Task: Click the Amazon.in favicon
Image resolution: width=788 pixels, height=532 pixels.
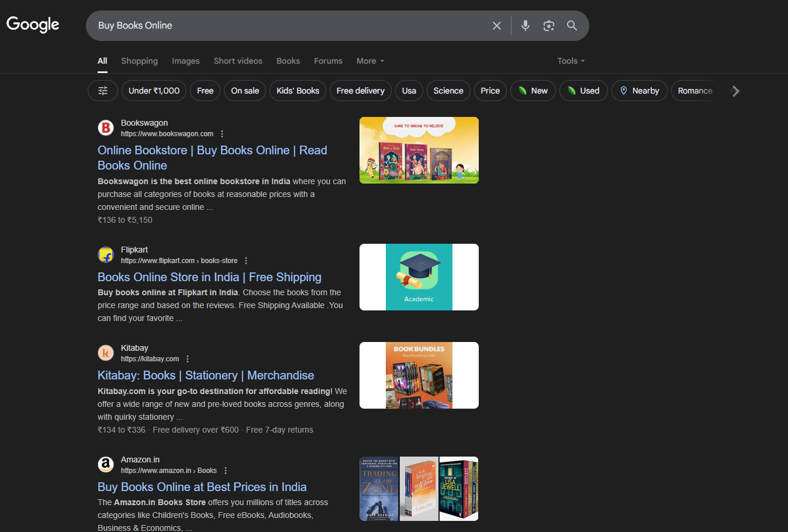Action: point(106,465)
